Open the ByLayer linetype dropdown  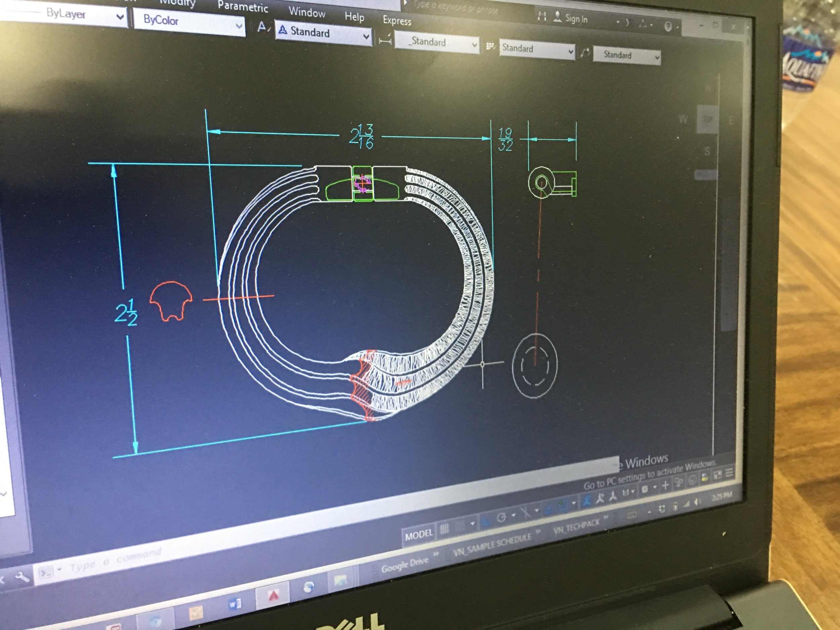pos(119,17)
